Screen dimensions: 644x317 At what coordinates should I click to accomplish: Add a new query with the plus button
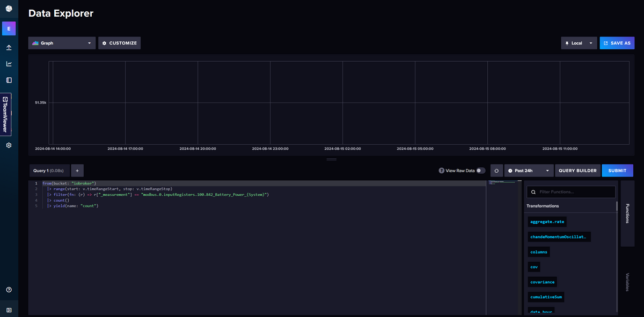point(77,171)
